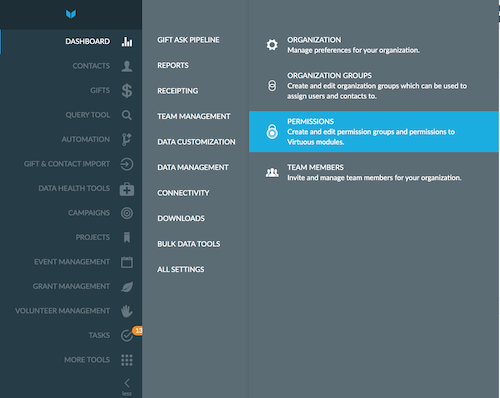Open the All Settings menu item
The image size is (500, 398).
click(x=181, y=269)
